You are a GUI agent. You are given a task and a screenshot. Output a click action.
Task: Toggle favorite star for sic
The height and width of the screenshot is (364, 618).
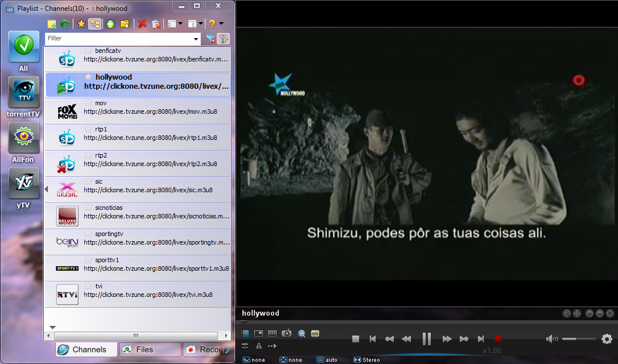point(88,181)
